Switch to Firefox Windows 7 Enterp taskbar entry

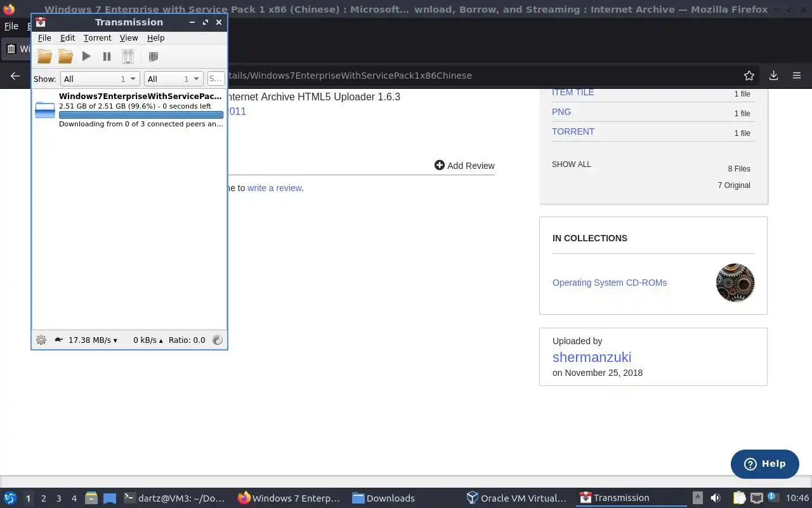point(289,498)
